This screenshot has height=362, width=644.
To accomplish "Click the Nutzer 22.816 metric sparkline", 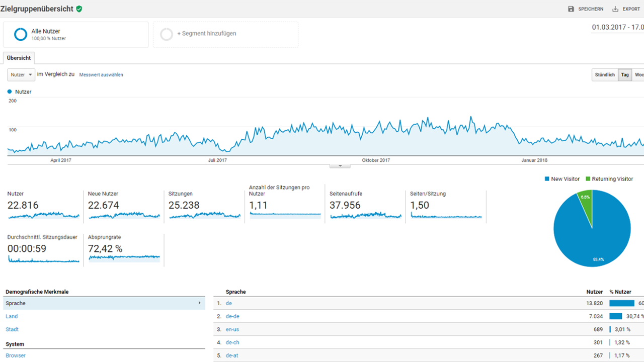I will coord(44,215).
